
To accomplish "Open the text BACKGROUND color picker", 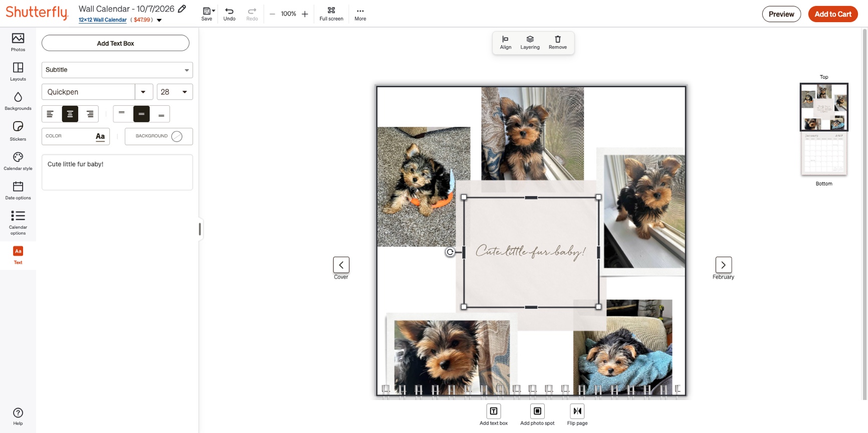I will (159, 136).
